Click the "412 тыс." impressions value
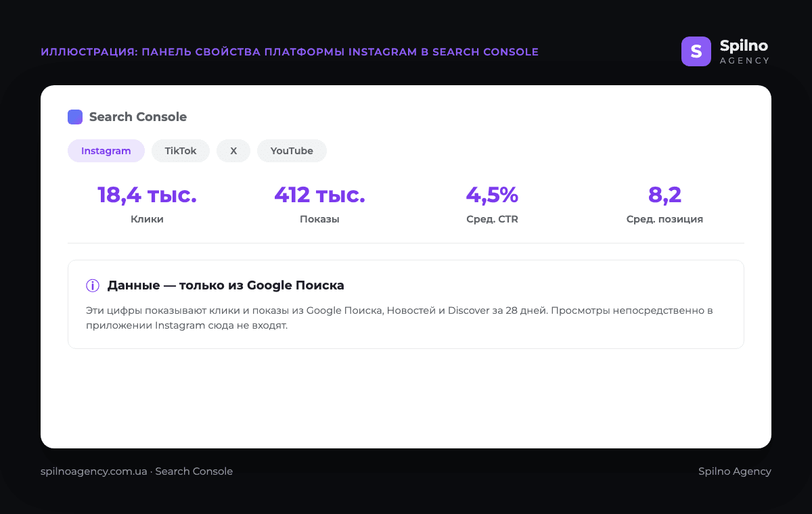 coord(319,195)
